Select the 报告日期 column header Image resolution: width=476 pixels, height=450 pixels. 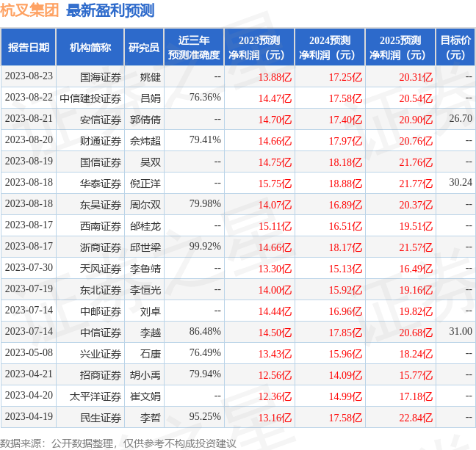pyautogui.click(x=29, y=47)
